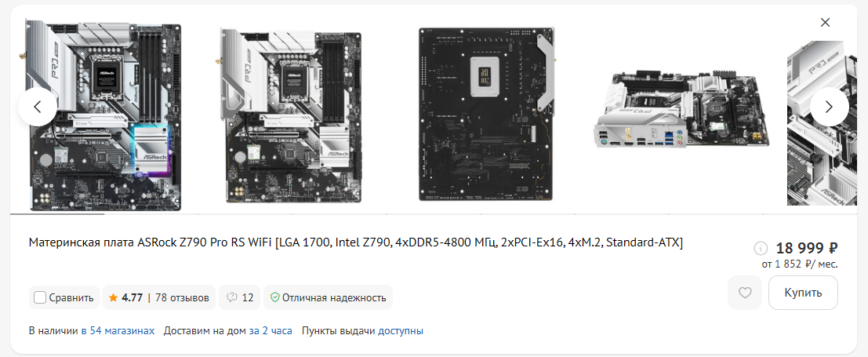Screen dimensions: 868x357
Task: Open the ASRock Z790 Pro RS WiFi product title
Action: click(x=356, y=242)
